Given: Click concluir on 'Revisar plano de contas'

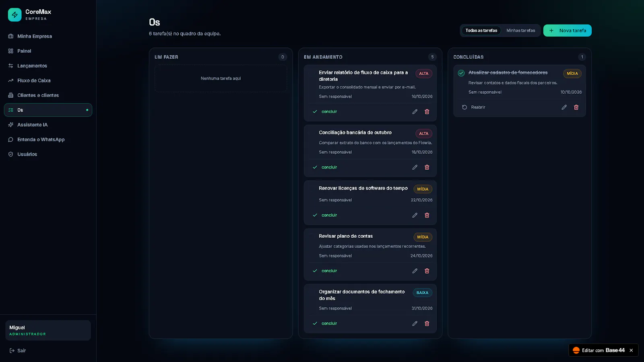Looking at the screenshot, I should [325, 271].
